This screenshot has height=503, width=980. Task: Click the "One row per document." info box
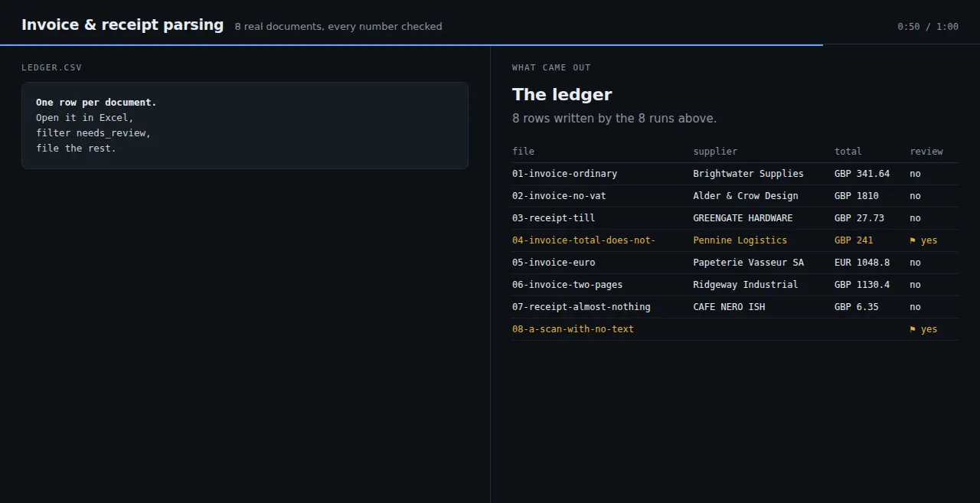point(245,126)
